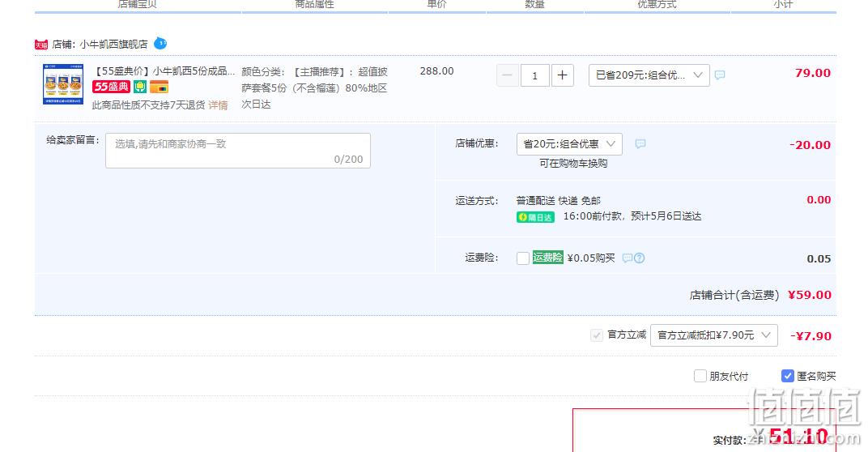Enable the 朋友代付 checkbox
The height and width of the screenshot is (452, 868).
click(700, 376)
